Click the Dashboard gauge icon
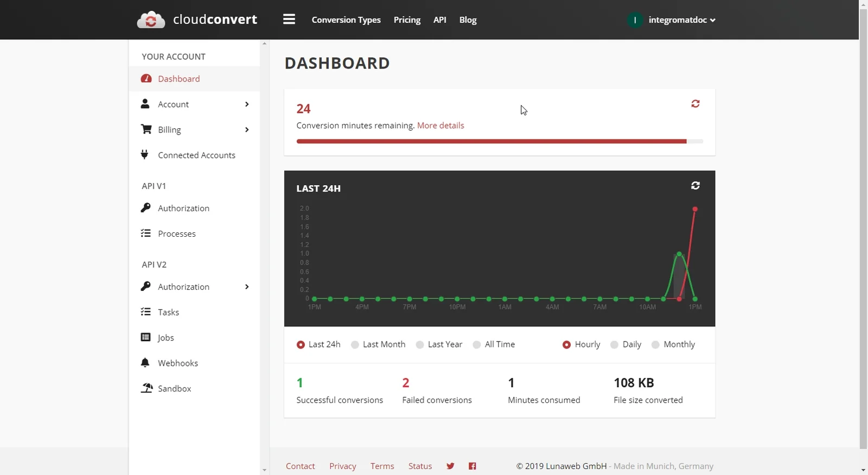The width and height of the screenshot is (868, 475). pyautogui.click(x=146, y=79)
